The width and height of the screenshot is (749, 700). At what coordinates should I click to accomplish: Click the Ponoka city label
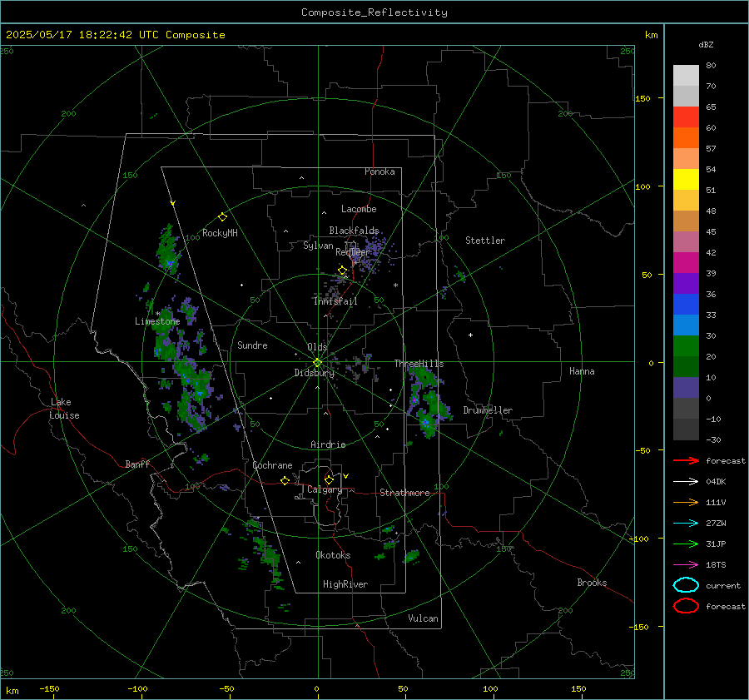[379, 171]
